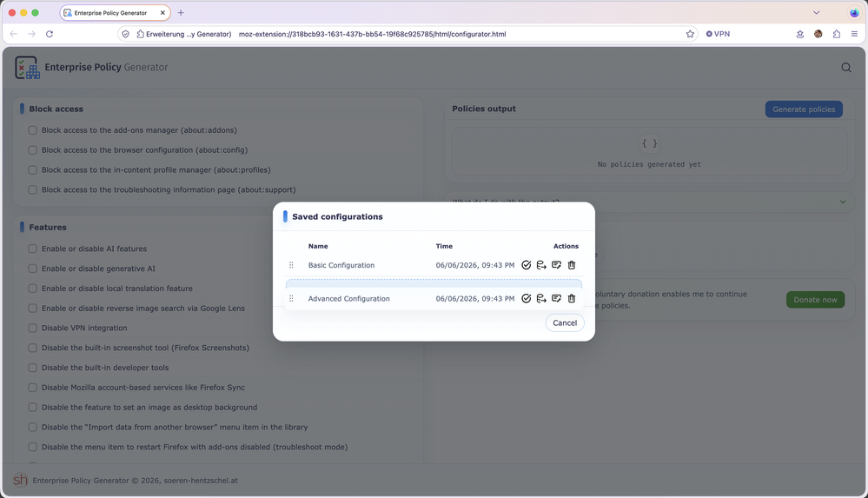Apply the Basic Configuration with checkmark icon

tap(526, 265)
